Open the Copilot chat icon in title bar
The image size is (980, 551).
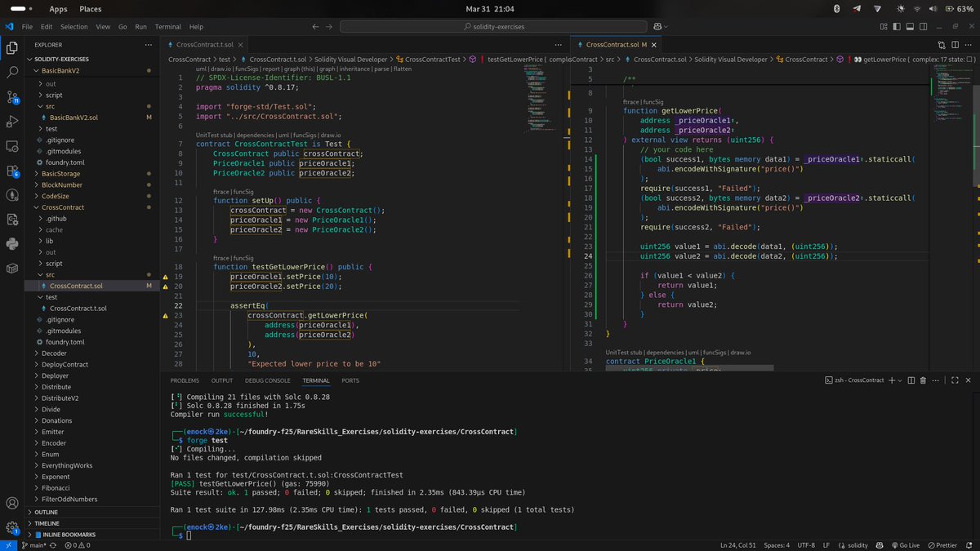[656, 27]
